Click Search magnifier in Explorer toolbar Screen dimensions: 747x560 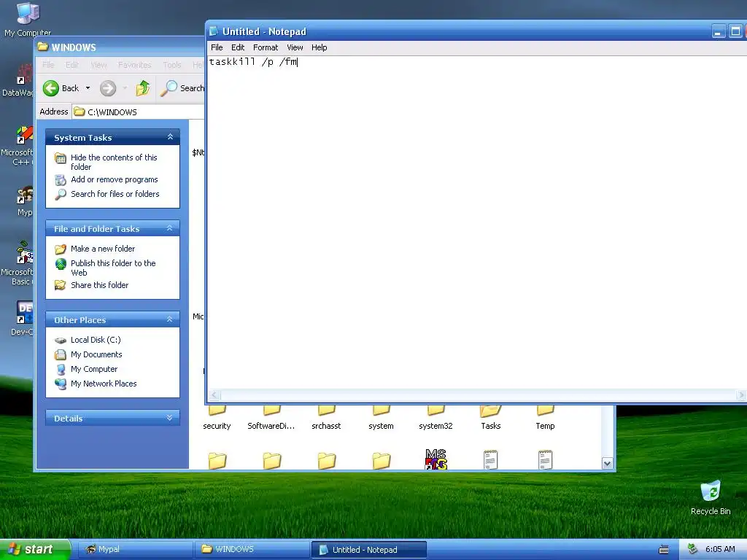pyautogui.click(x=169, y=88)
